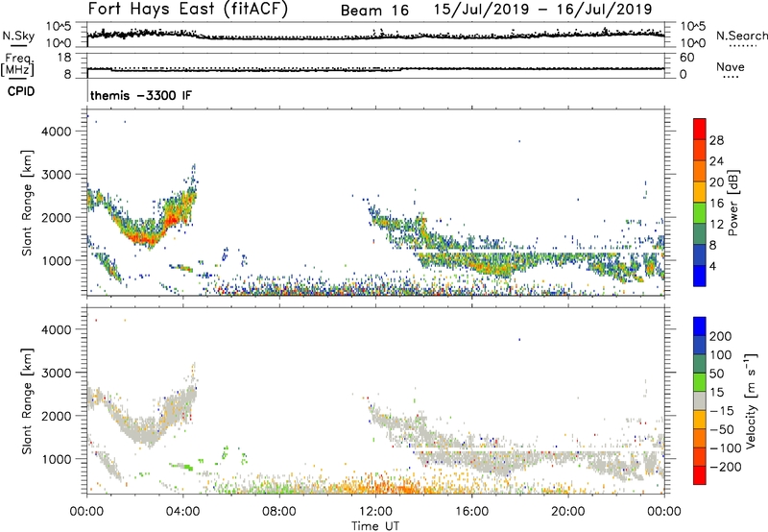Click the '60' Nave axis tick
Screen dimensions: 768x532
tap(686, 58)
